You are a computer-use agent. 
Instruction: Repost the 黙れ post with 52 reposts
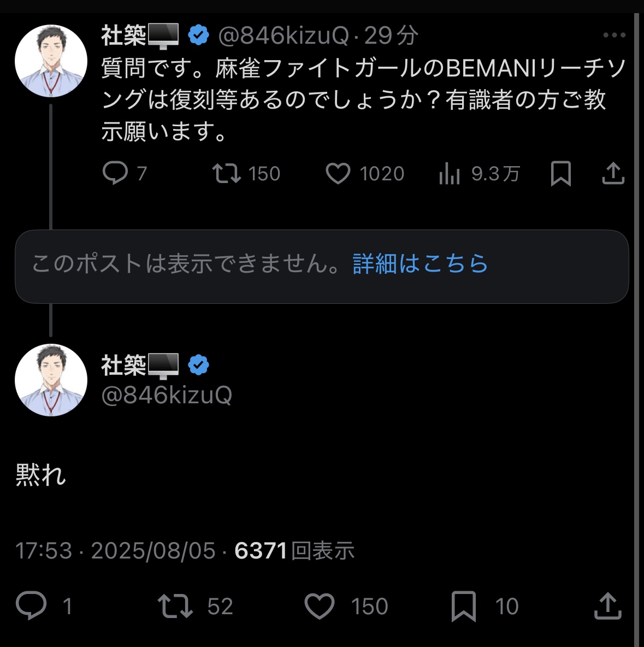[x=175, y=605]
